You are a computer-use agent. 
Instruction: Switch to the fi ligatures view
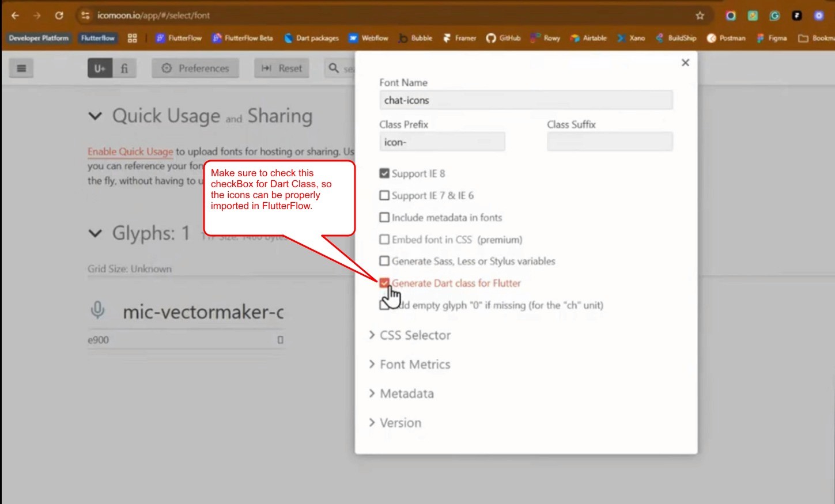124,68
